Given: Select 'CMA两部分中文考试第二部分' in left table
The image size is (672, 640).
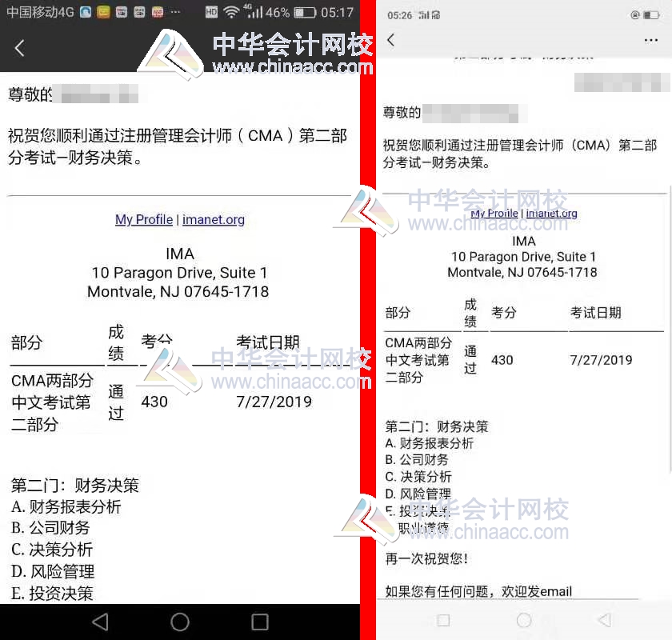Looking at the screenshot, I should click(x=52, y=402).
